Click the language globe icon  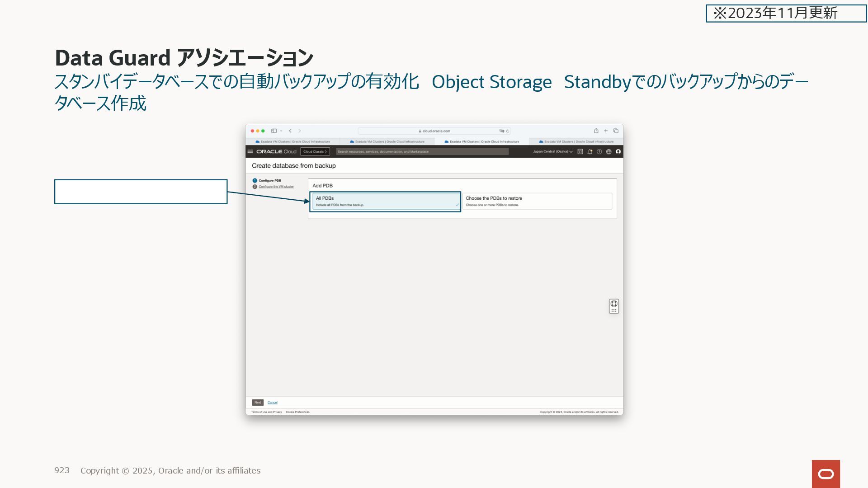(609, 151)
